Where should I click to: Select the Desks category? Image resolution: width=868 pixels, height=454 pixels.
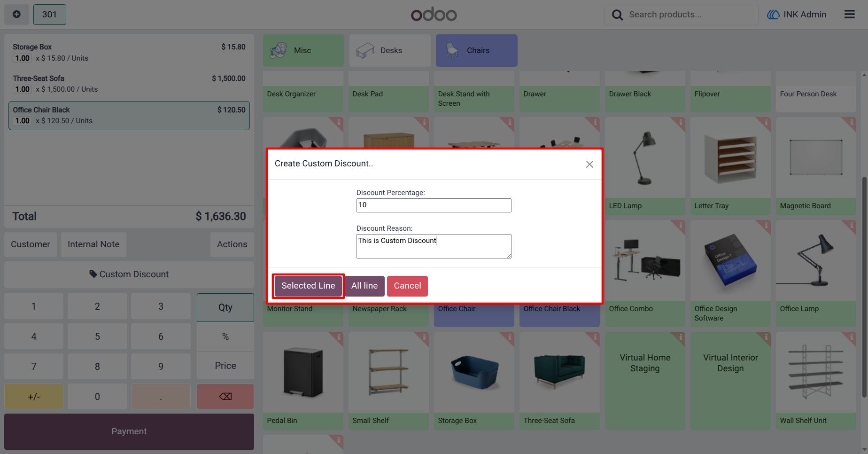coord(390,50)
